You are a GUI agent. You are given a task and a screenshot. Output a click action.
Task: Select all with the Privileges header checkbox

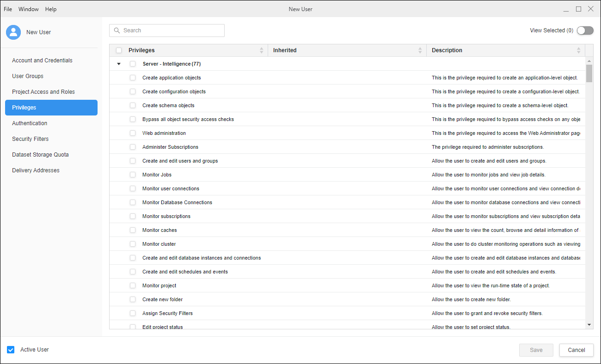click(119, 50)
